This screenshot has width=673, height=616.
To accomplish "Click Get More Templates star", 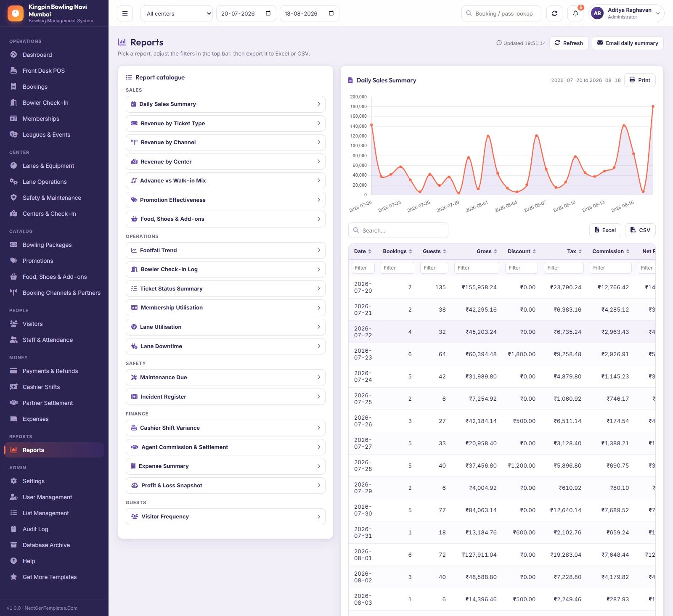I will pyautogui.click(x=13, y=577).
